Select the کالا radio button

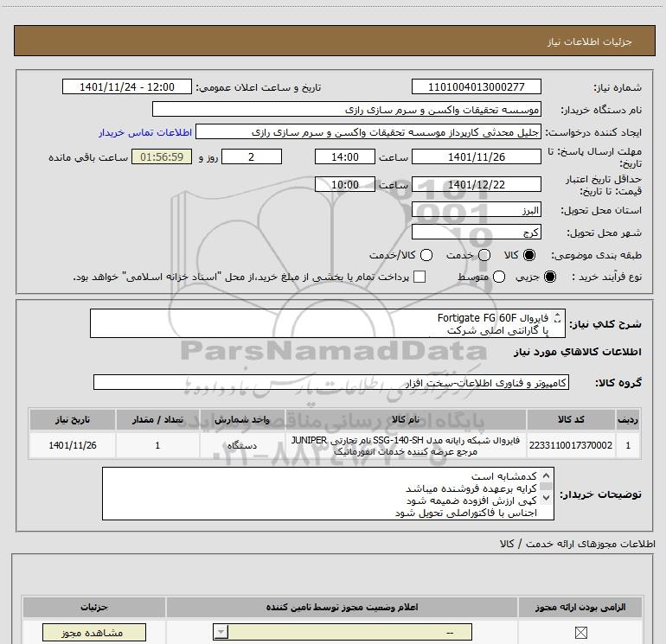tap(529, 255)
